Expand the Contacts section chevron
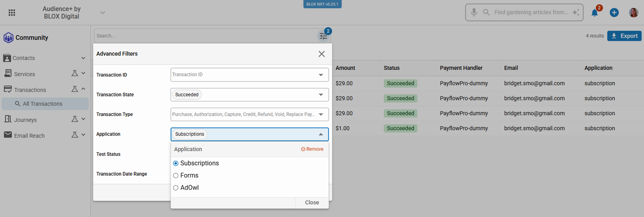644x217 pixels. (x=83, y=58)
